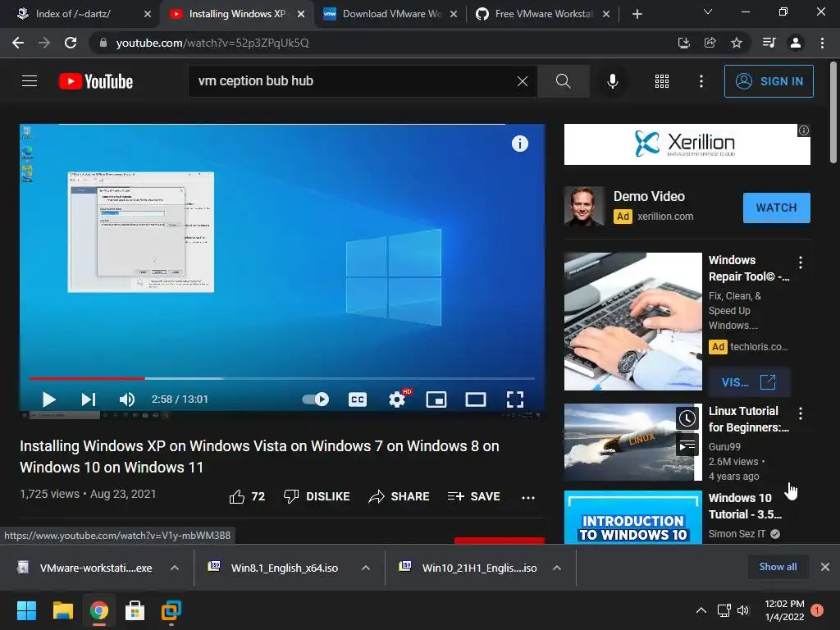The image size is (840, 630).
Task: Show hidden system tray icons
Action: pyautogui.click(x=701, y=610)
